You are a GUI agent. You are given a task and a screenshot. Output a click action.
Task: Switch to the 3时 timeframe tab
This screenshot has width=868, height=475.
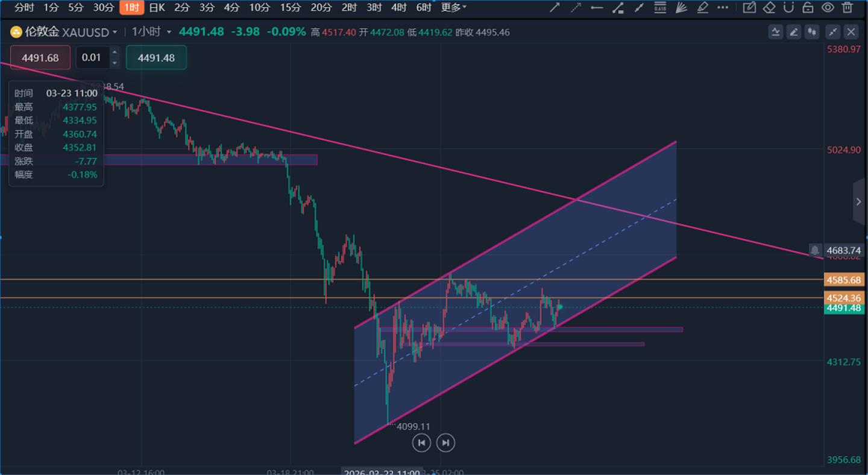point(374,8)
